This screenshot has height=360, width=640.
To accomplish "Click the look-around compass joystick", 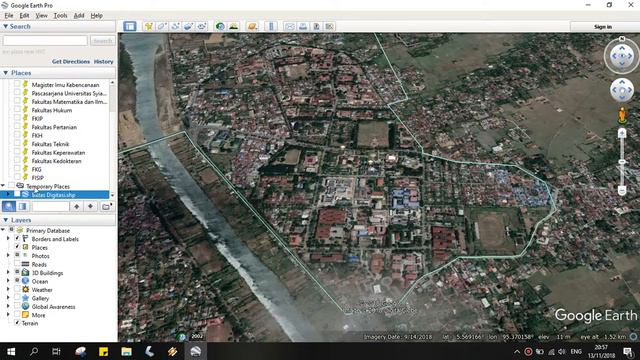I will [622, 56].
